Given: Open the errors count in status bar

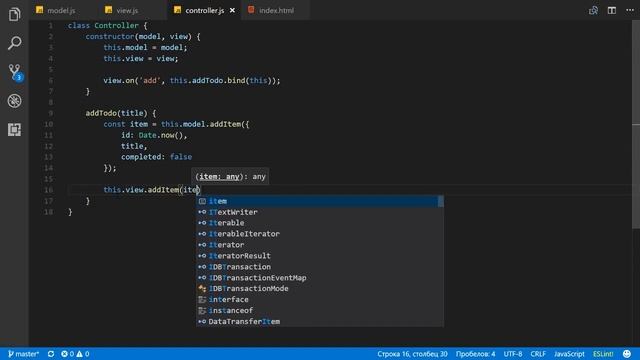Looking at the screenshot, I should [67, 354].
